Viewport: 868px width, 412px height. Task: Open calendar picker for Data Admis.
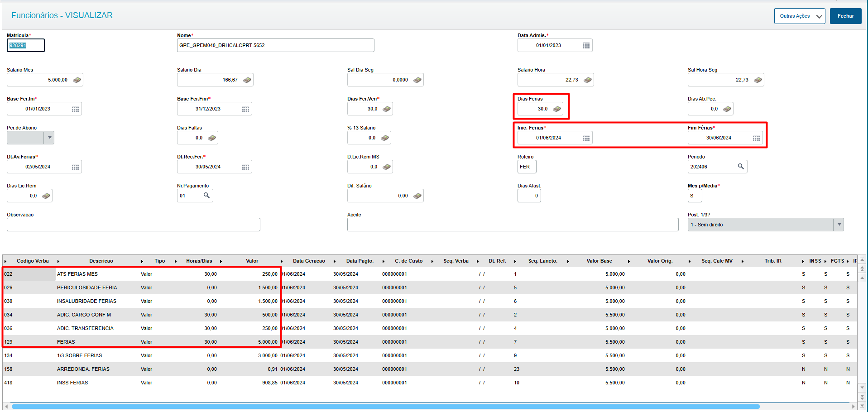point(586,45)
